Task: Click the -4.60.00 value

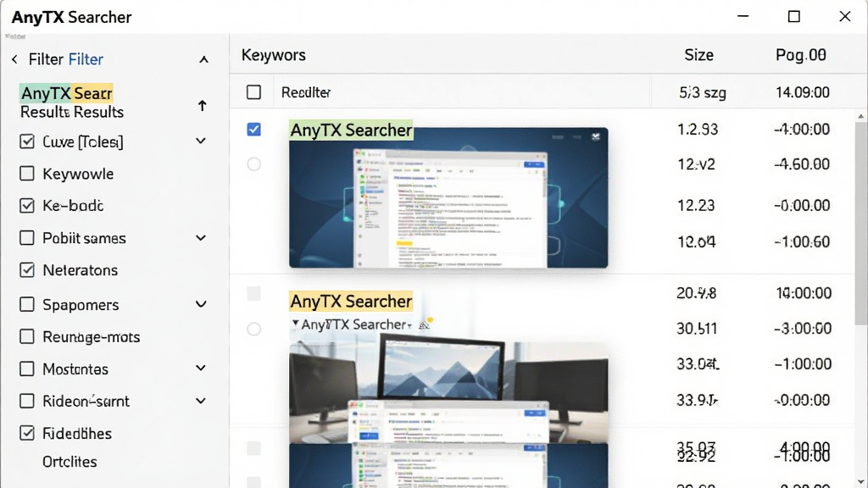Action: click(802, 164)
